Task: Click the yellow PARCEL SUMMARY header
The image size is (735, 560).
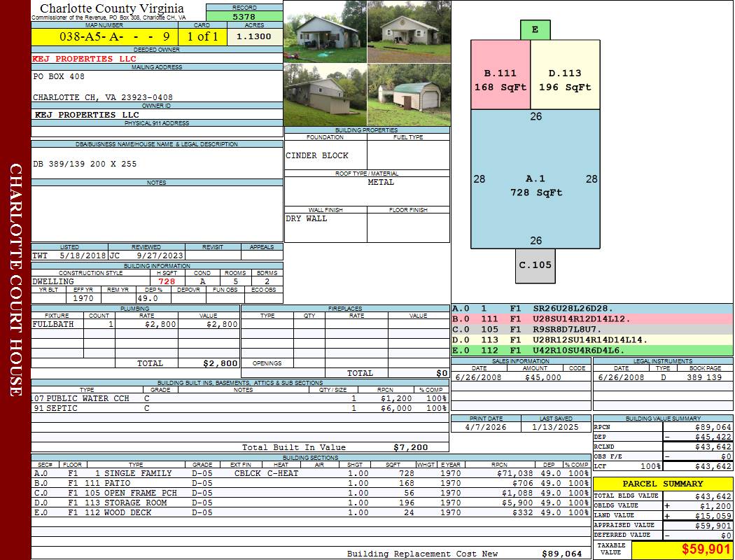Action: [x=663, y=484]
